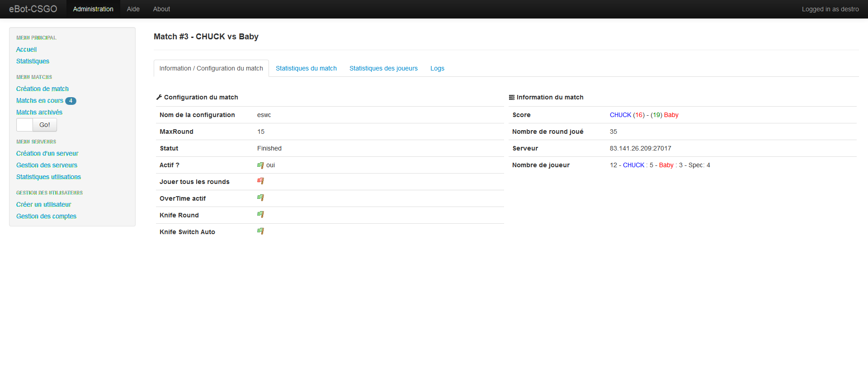Image resolution: width=868 pixels, height=381 pixels.
Task: Open the Statistiques du match tab
Action: click(306, 68)
